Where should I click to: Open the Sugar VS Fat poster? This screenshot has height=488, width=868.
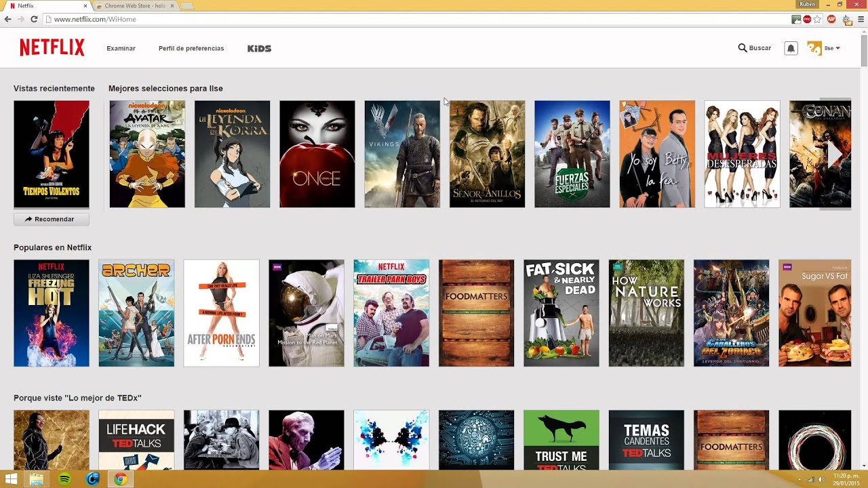click(x=814, y=313)
